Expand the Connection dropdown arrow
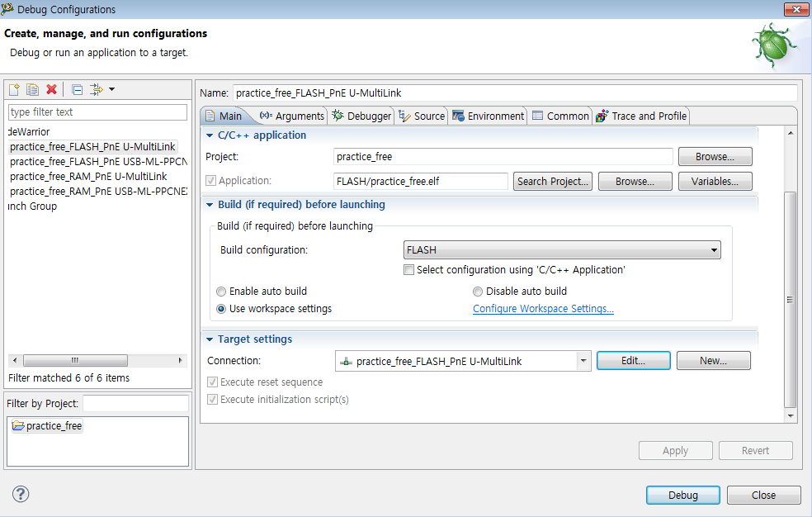The height and width of the screenshot is (517, 812). pyautogui.click(x=584, y=361)
